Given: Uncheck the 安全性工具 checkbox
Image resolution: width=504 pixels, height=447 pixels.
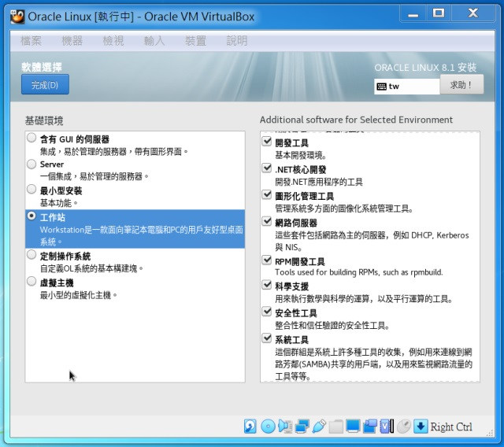Looking at the screenshot, I should click(267, 312).
